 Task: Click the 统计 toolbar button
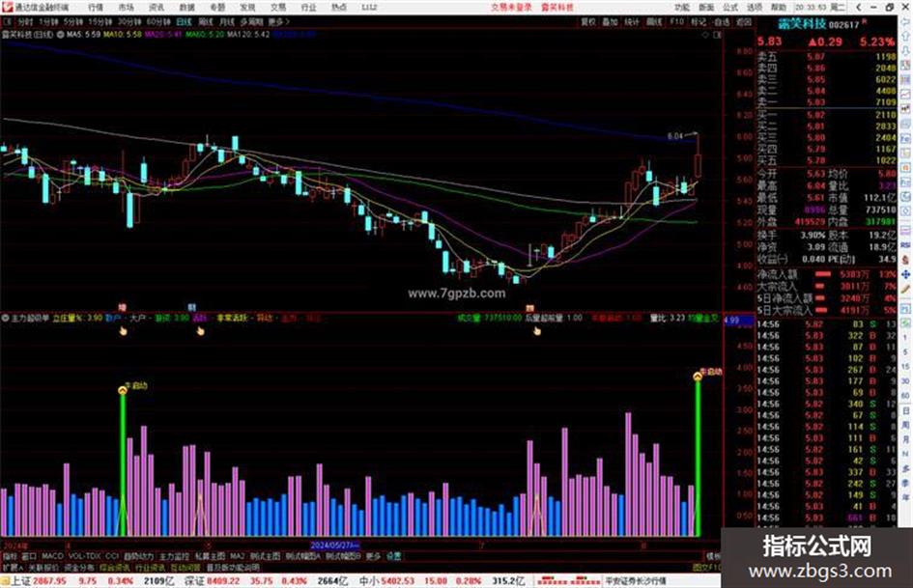[632, 22]
